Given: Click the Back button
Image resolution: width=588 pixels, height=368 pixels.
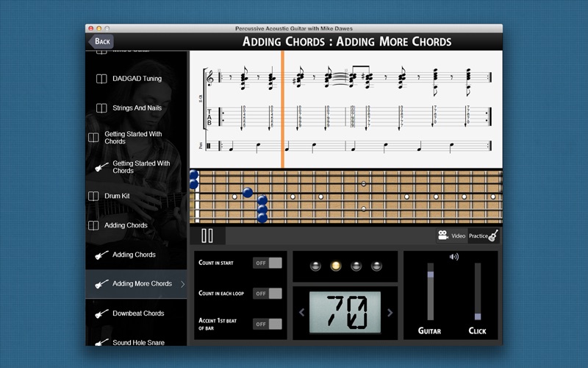Looking at the screenshot, I should 101,41.
